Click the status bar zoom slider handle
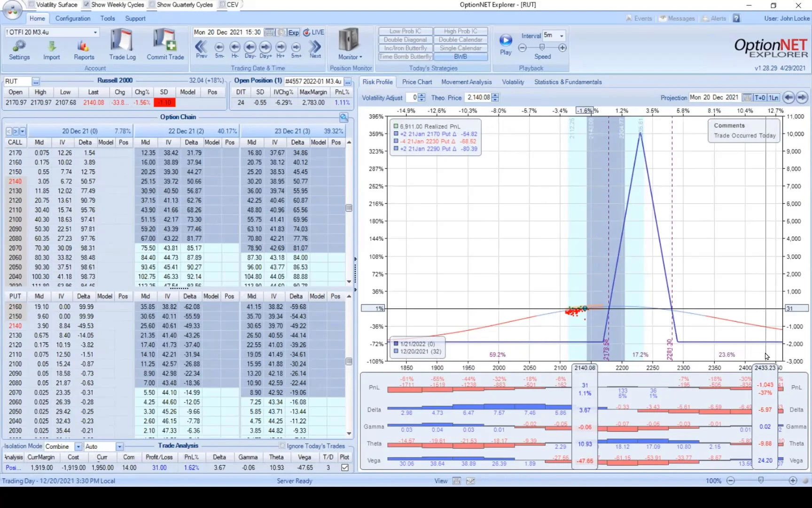Image resolution: width=812 pixels, height=508 pixels. [761, 480]
